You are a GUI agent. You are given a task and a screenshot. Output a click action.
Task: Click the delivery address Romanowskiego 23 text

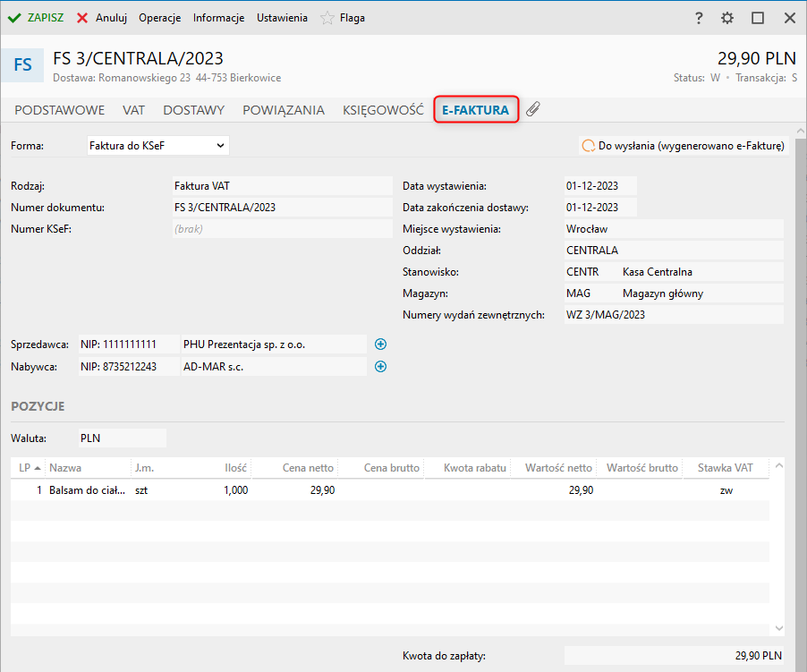pos(167,78)
